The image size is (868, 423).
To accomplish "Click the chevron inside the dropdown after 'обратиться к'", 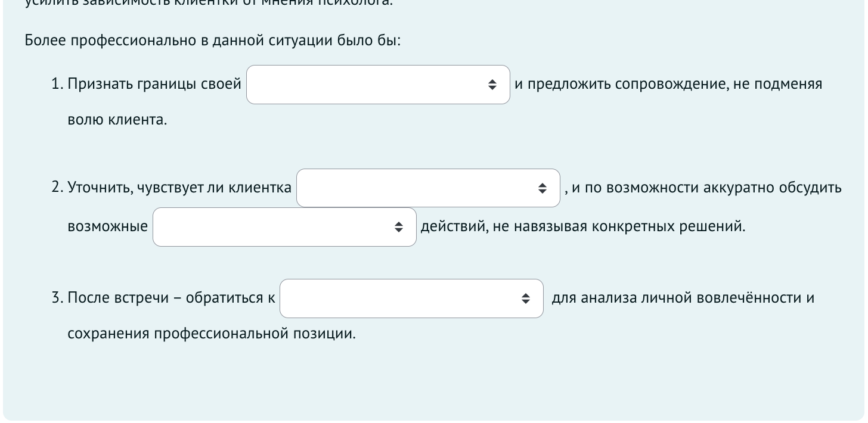I will tap(526, 298).
